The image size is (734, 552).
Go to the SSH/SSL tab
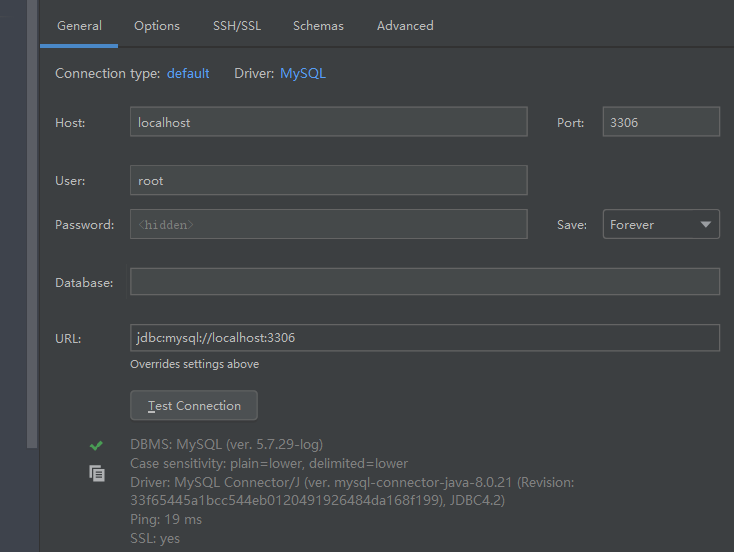237,26
